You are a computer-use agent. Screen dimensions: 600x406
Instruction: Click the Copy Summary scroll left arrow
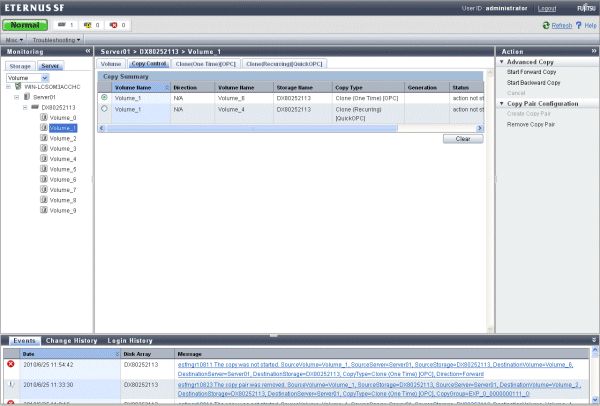[102, 128]
